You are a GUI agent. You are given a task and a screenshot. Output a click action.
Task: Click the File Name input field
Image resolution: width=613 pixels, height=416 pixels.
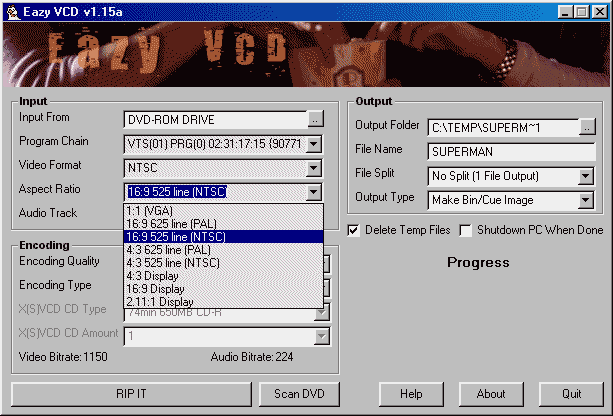[x=510, y=152]
